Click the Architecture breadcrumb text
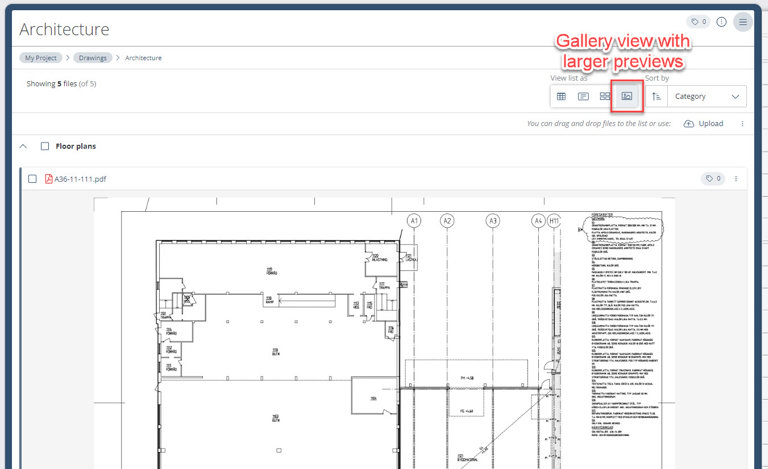This screenshot has width=768, height=469. (x=143, y=58)
